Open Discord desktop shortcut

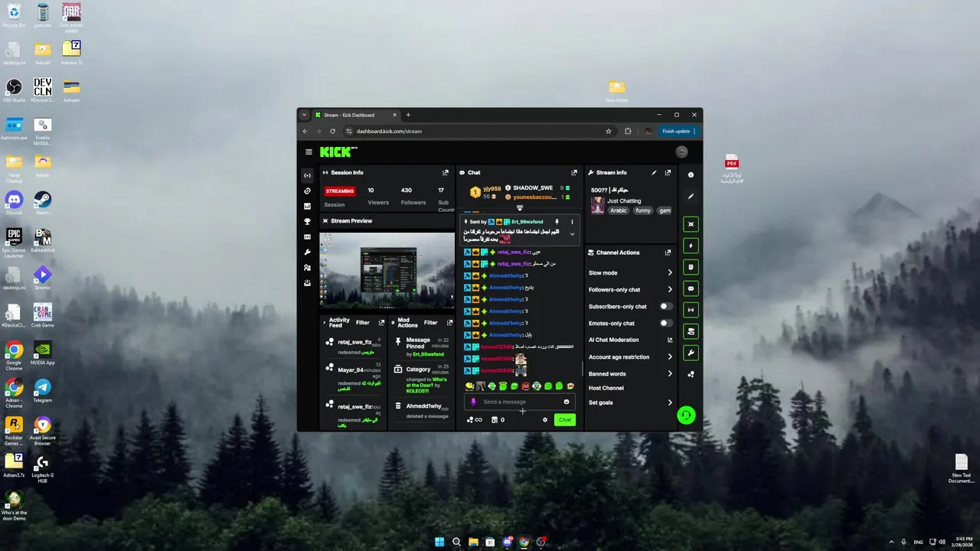click(x=14, y=203)
